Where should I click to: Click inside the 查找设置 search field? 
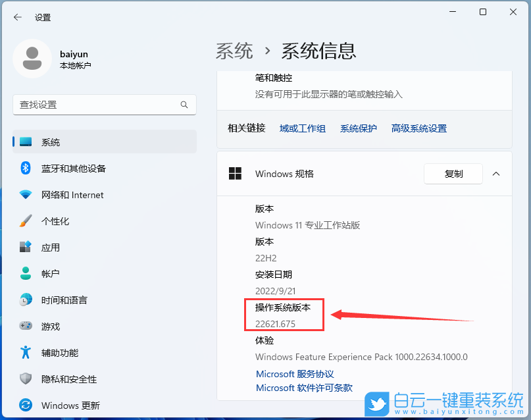(99, 105)
